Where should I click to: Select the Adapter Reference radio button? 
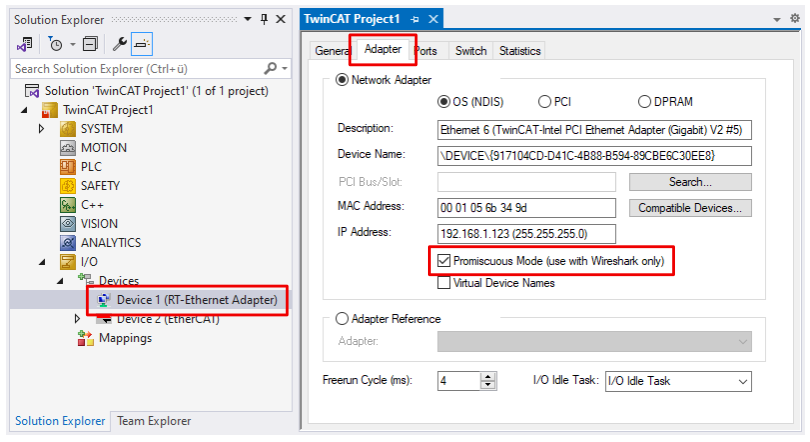[341, 319]
